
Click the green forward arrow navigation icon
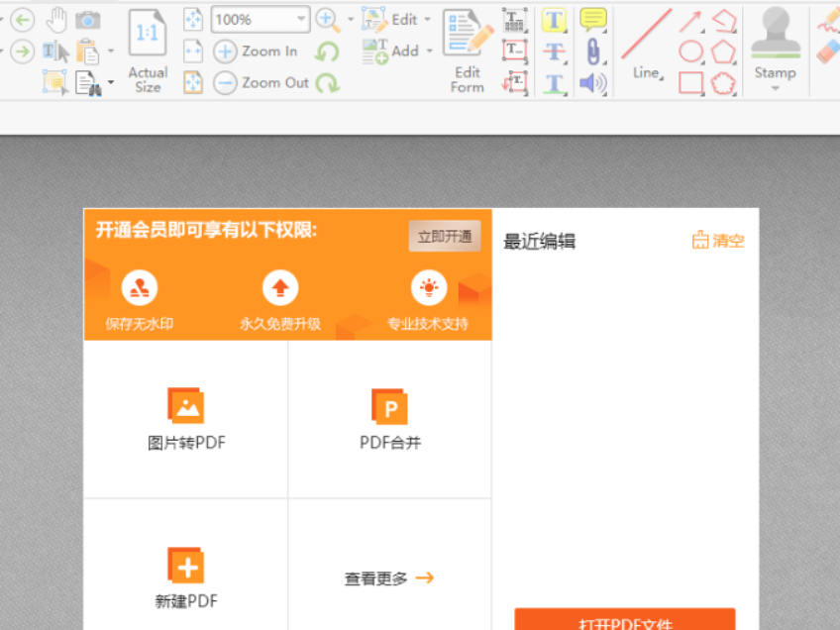coord(22,52)
